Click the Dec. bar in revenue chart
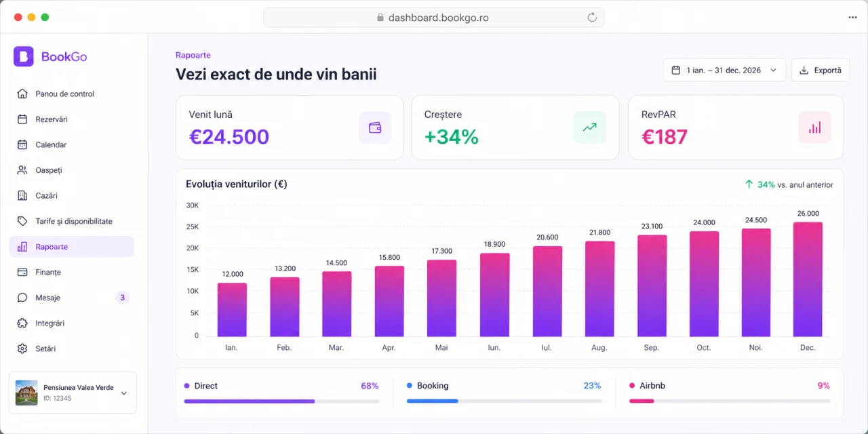 [x=808, y=279]
